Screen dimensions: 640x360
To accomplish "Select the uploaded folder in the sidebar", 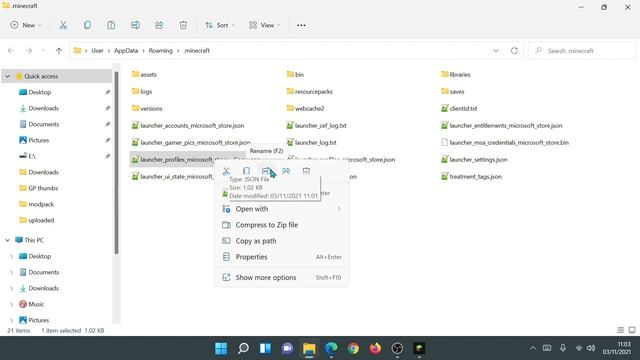I will 41,220.
